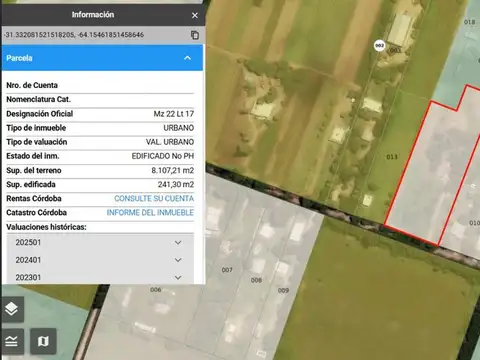
Task: Click the Parcela section title
Action: coord(19,58)
